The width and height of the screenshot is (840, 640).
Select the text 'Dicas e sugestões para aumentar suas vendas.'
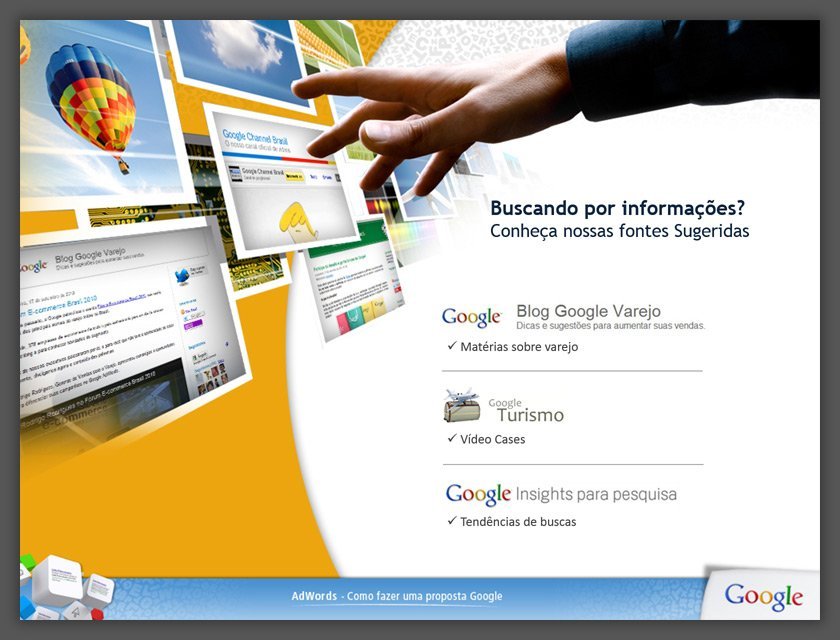[x=611, y=326]
